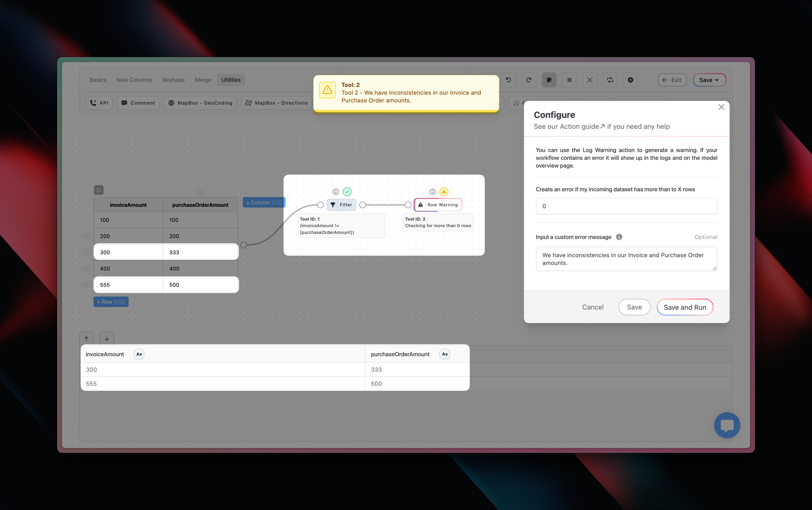Click the loop arrows toolbar icon

pos(610,80)
